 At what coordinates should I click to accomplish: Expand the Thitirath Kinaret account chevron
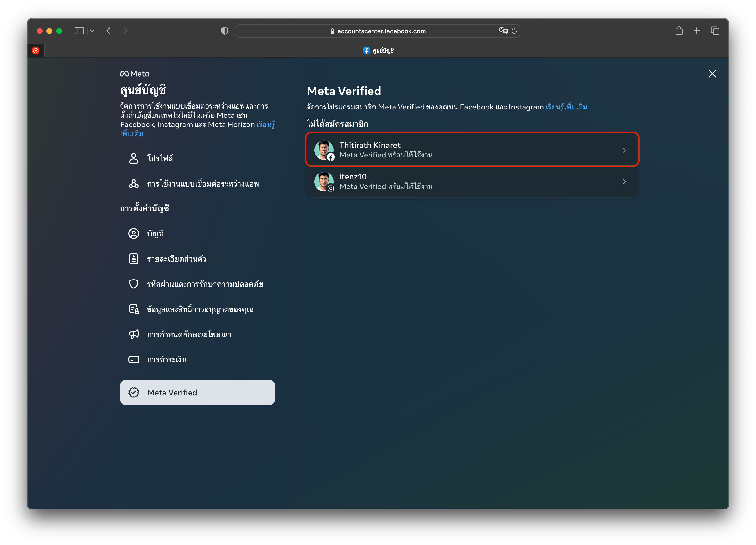624,150
